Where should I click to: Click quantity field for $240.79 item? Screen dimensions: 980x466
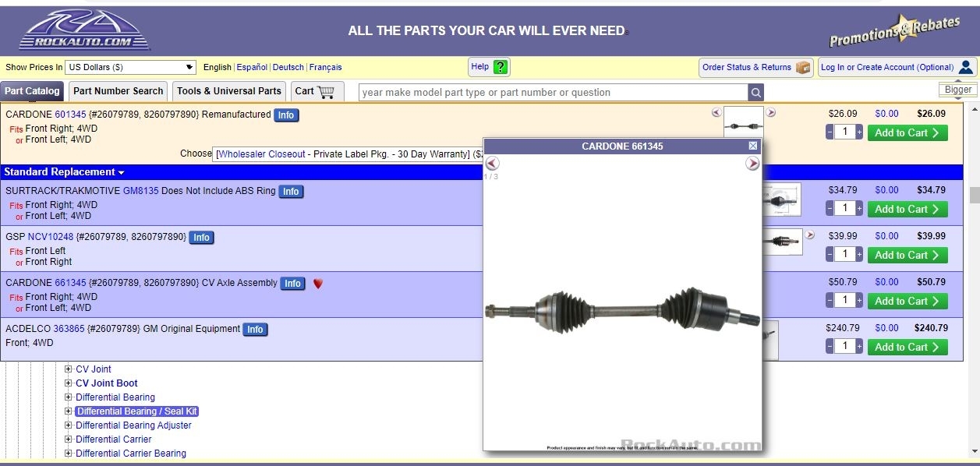coord(844,348)
